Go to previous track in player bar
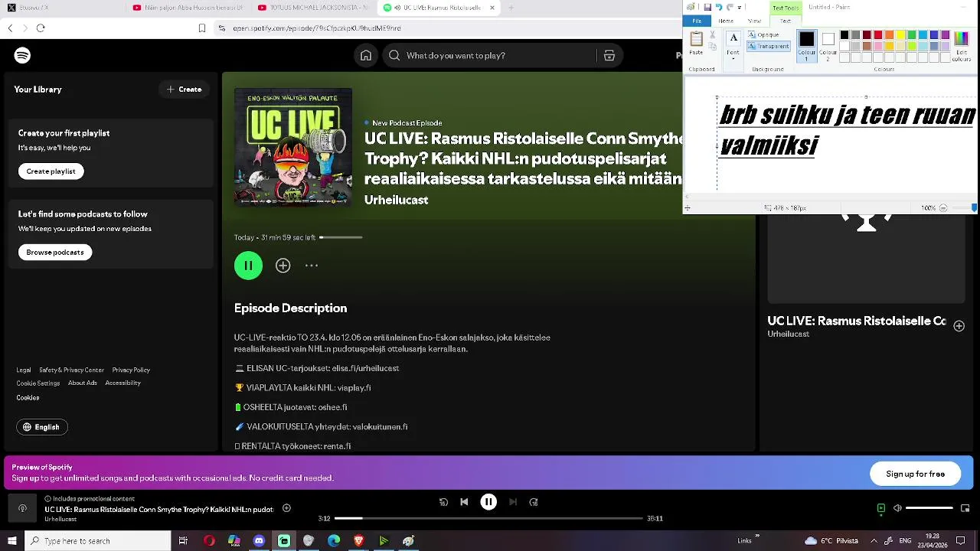The image size is (980, 551). (x=464, y=502)
